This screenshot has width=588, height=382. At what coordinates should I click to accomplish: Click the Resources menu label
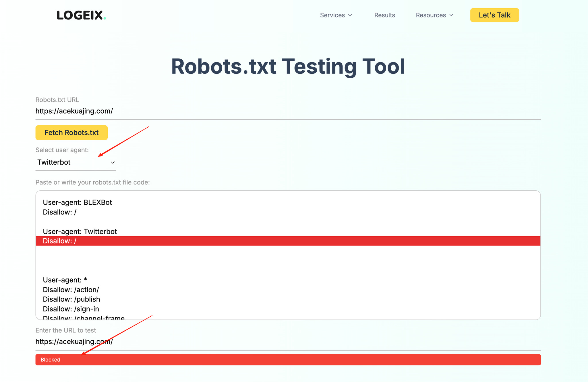tap(431, 15)
